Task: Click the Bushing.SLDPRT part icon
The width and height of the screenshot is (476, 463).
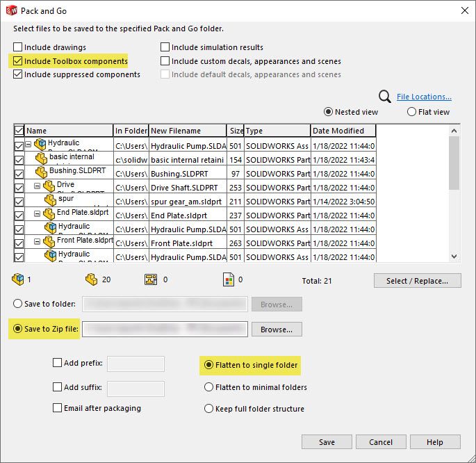Action: (x=42, y=172)
